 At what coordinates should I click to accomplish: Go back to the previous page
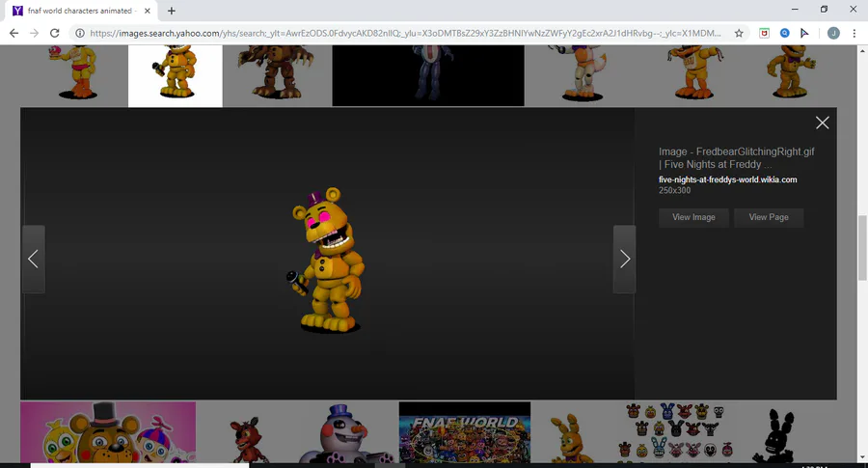14,33
